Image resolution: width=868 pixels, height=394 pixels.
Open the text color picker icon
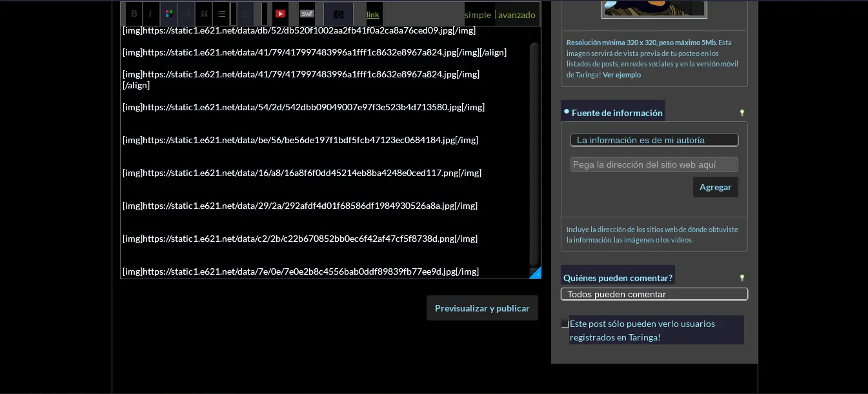(x=168, y=14)
